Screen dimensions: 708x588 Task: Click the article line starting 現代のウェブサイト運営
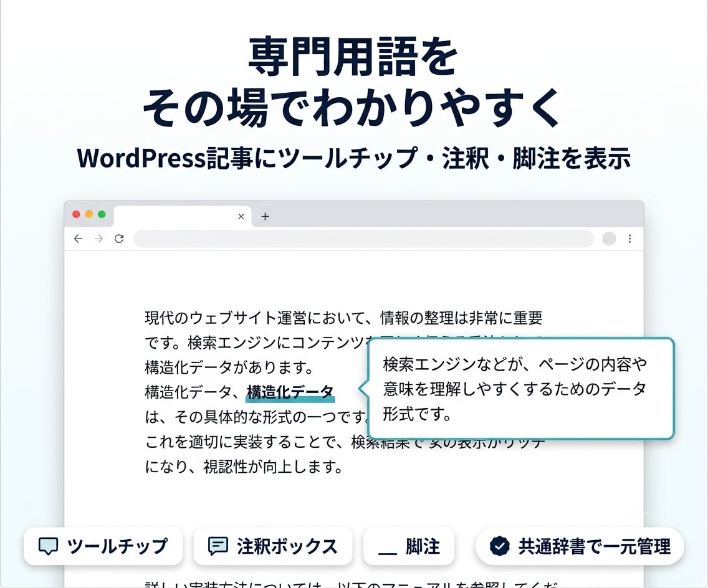[x=343, y=318]
